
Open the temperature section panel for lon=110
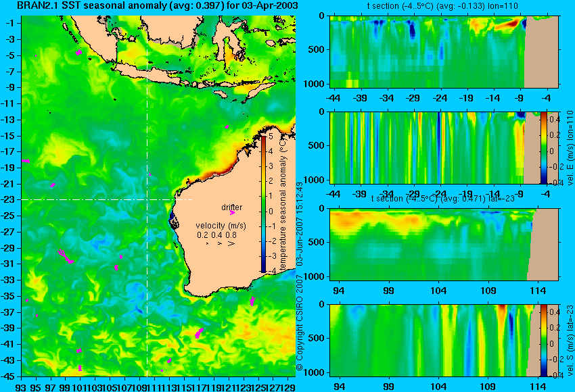(x=444, y=51)
